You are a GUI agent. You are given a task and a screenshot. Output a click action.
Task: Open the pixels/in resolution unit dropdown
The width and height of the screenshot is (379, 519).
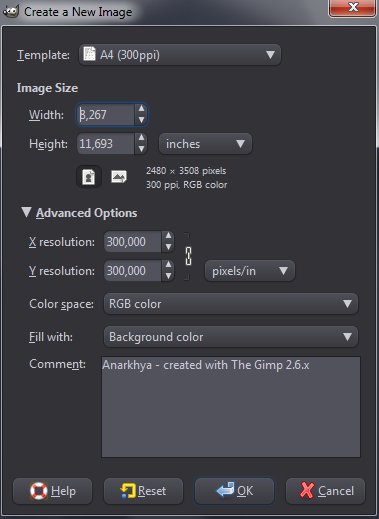250,271
